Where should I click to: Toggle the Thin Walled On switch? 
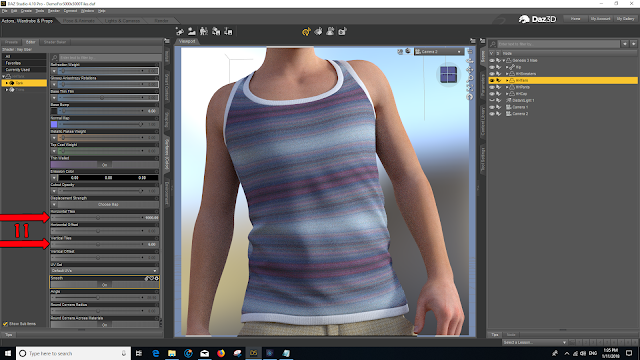[104, 164]
